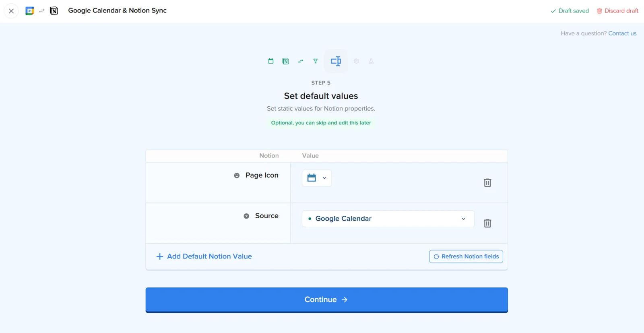Click the 'Set static values for Notion properties.' subtitle

pyautogui.click(x=321, y=109)
